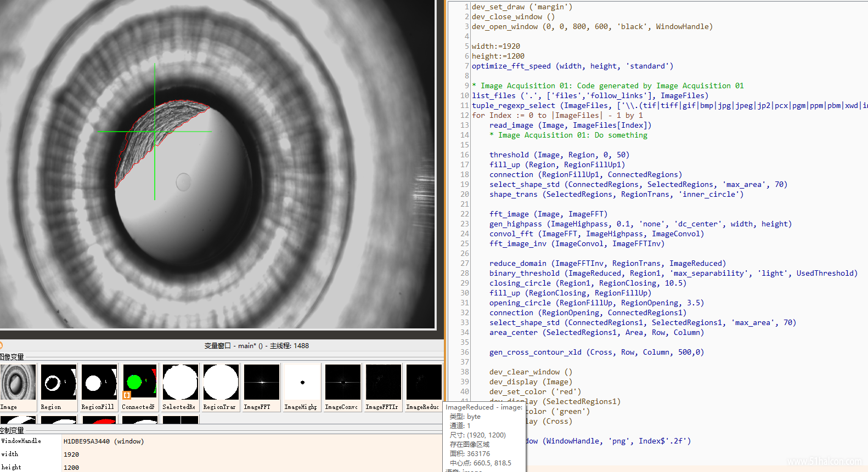This screenshot has height=472, width=868.
Task: Click the dev_open_window code line
Action: pos(592,26)
